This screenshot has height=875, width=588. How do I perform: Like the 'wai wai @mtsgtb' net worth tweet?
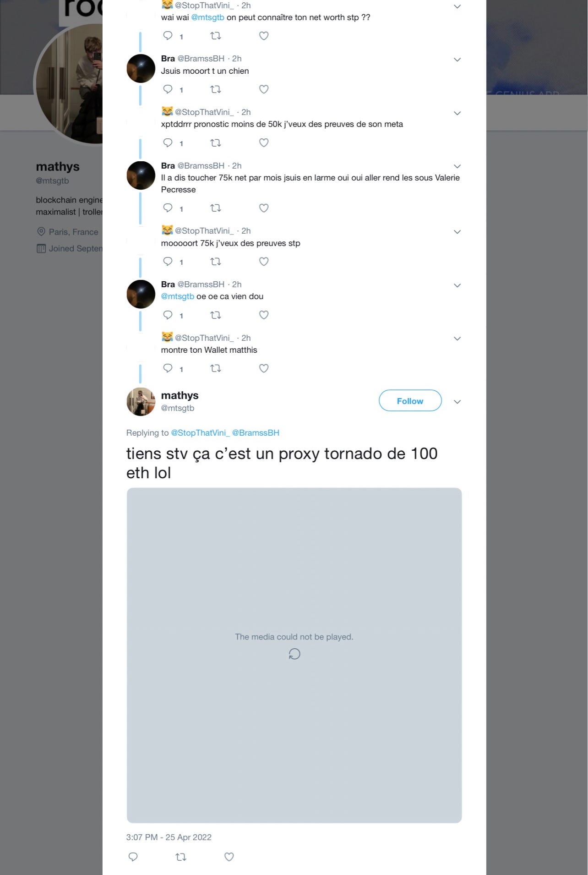point(264,36)
